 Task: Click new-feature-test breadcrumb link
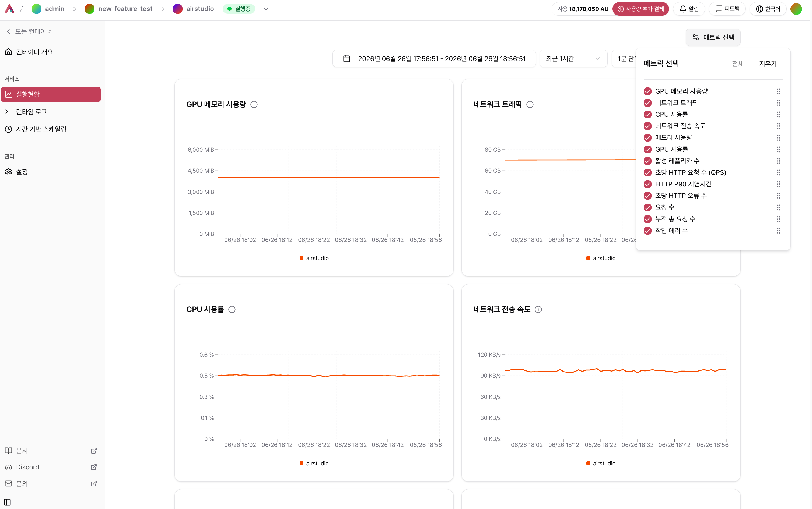(125, 9)
